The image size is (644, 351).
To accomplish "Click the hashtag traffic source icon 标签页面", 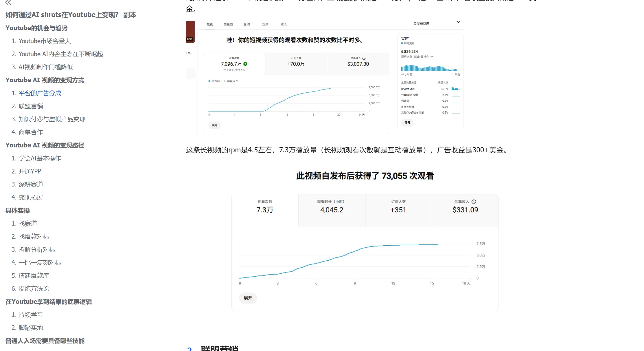I will (x=402, y=107).
